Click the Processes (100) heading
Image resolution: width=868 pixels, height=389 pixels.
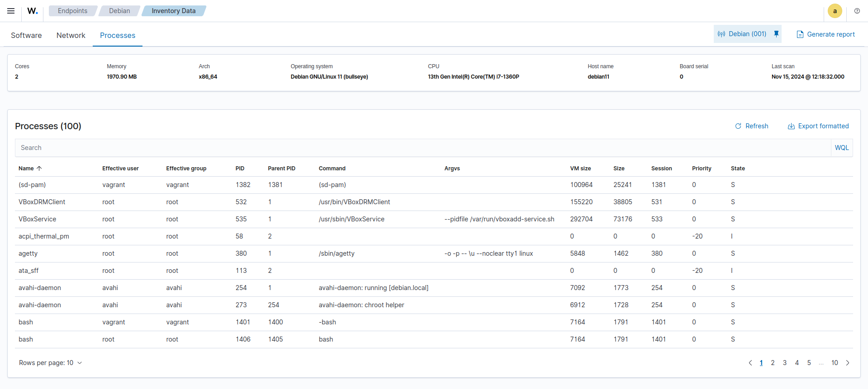tap(48, 126)
